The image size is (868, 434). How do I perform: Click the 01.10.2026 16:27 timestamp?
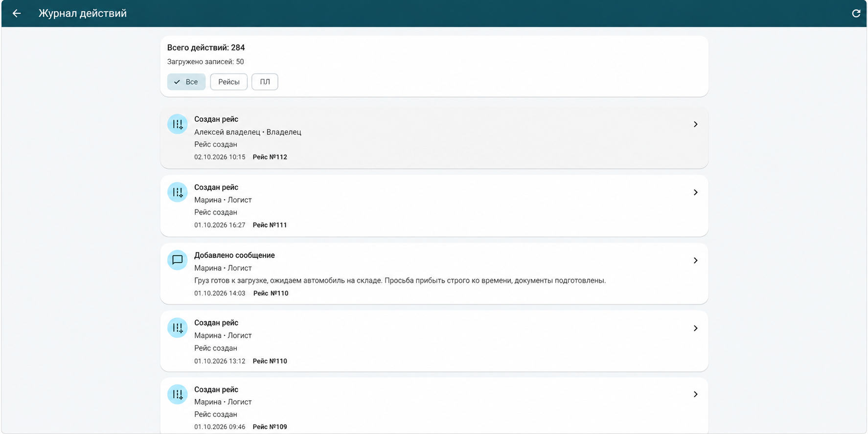click(220, 225)
